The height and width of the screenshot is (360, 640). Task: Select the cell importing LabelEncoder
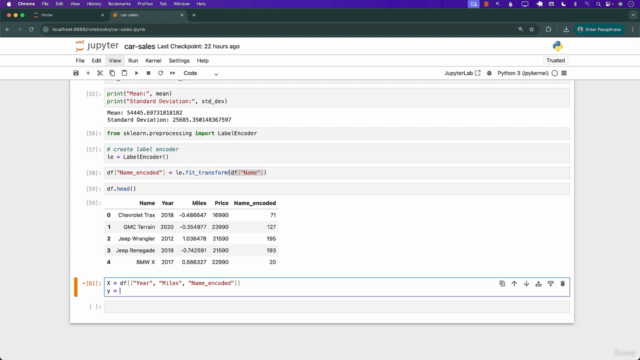pos(337,133)
